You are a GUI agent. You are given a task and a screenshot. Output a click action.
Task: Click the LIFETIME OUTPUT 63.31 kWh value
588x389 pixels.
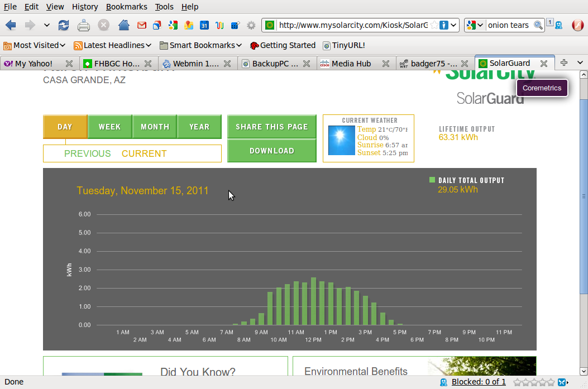pos(458,137)
